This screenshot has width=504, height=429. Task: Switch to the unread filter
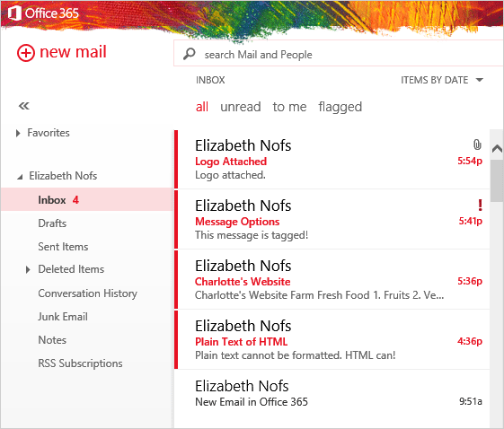241,107
